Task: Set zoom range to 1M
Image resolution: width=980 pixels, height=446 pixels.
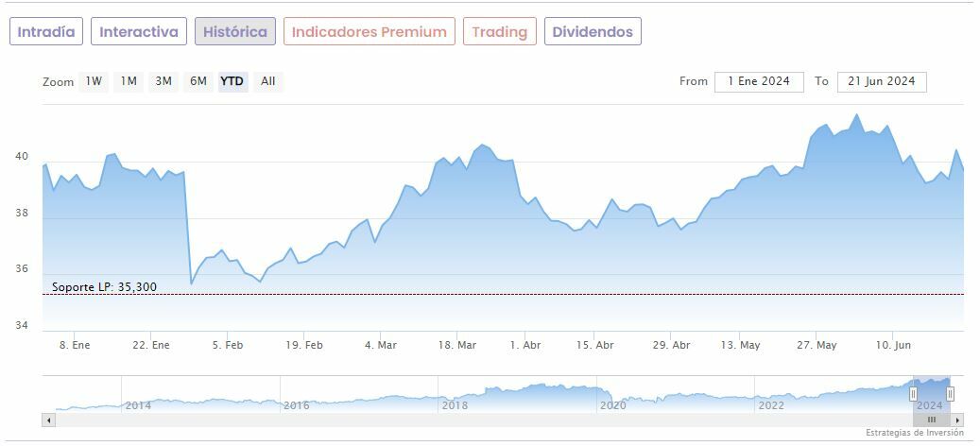Action: click(x=129, y=81)
